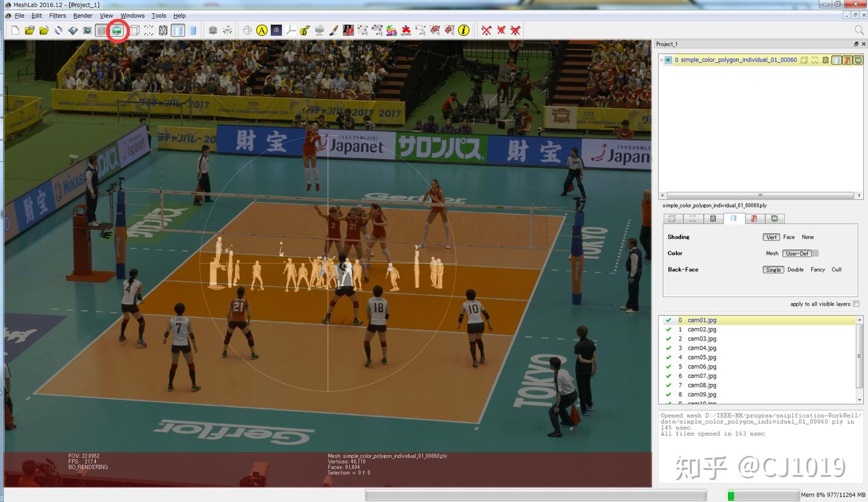
Task: Select the Georef reference tool
Action: [406, 30]
